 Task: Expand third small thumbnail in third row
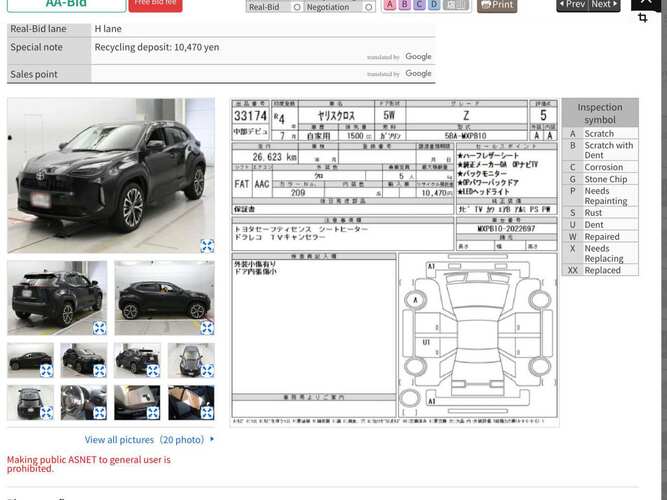(153, 371)
